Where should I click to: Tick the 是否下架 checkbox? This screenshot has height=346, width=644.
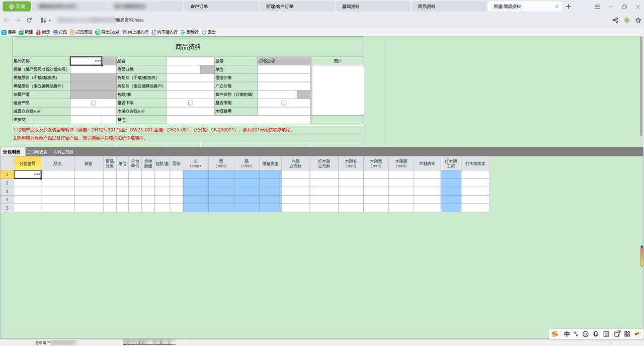(x=191, y=103)
